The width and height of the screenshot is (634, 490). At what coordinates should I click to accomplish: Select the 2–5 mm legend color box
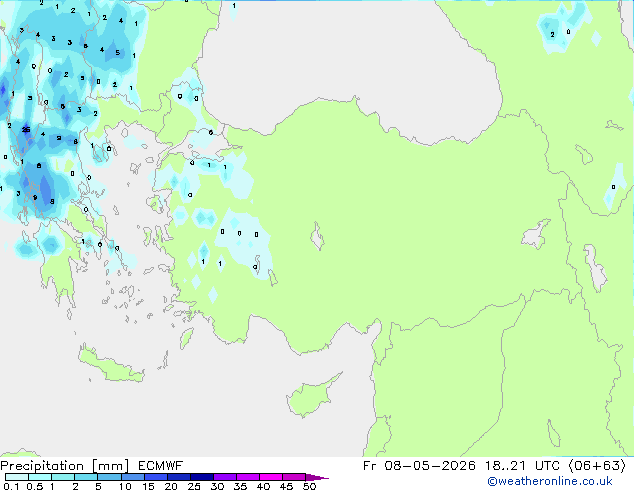click(x=86, y=477)
